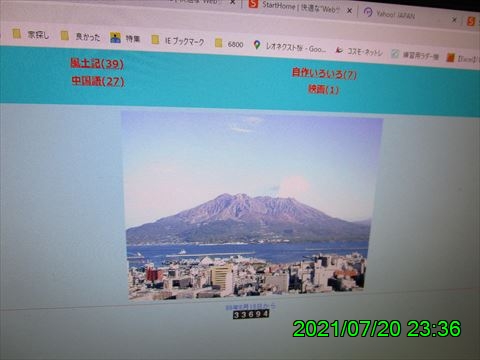Click the date caption above the counter

click(x=250, y=306)
